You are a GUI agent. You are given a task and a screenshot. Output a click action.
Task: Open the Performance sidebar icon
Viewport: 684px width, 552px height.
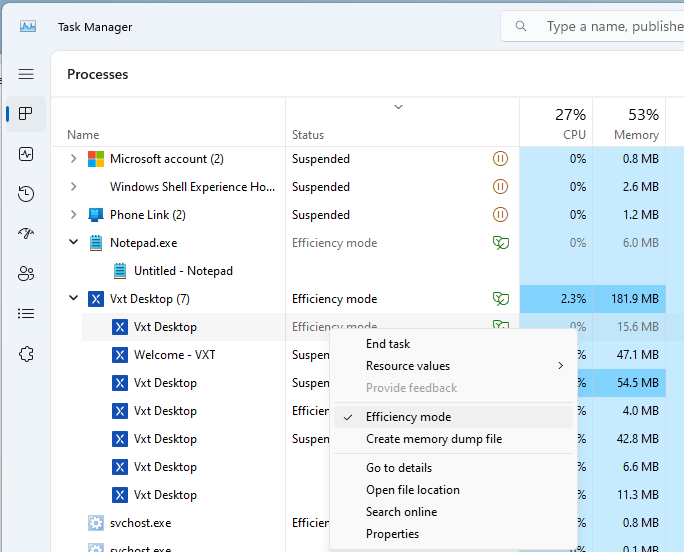(26, 154)
